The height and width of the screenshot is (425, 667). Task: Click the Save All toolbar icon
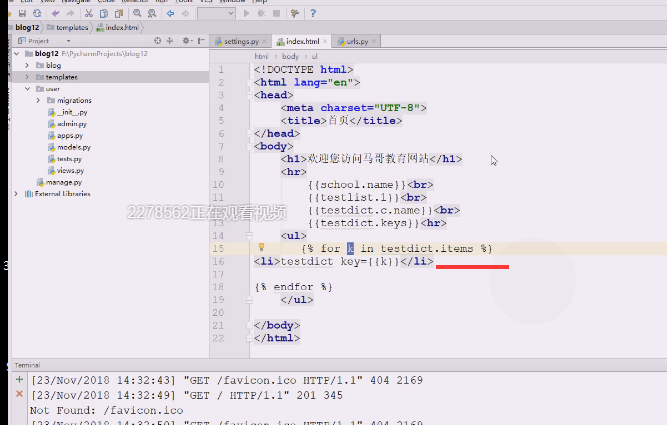pyautogui.click(x=22, y=14)
